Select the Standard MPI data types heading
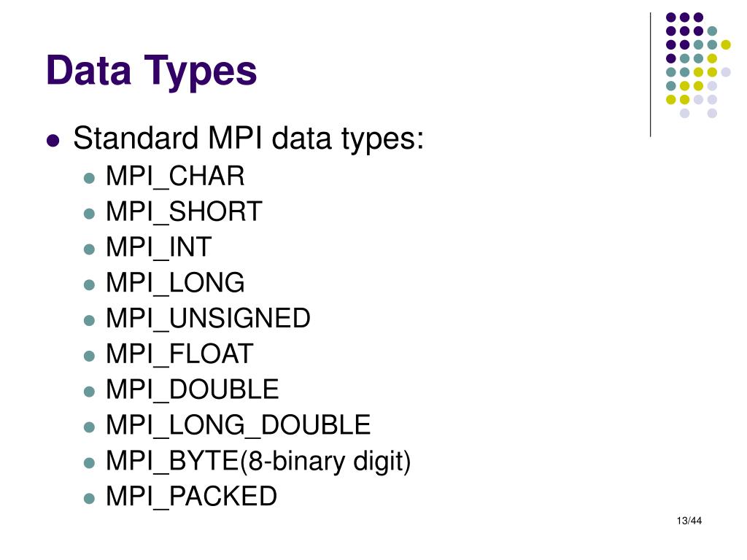747x560 pixels. [248, 139]
